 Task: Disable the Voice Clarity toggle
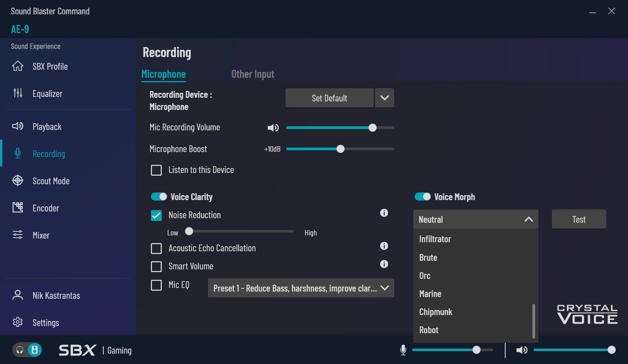click(x=159, y=196)
